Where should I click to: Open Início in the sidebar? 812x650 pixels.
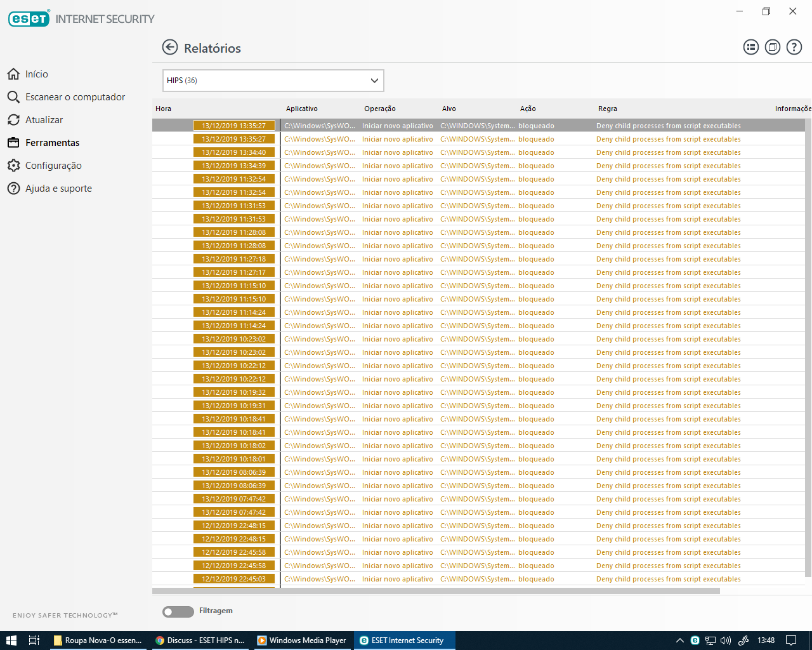(x=36, y=74)
